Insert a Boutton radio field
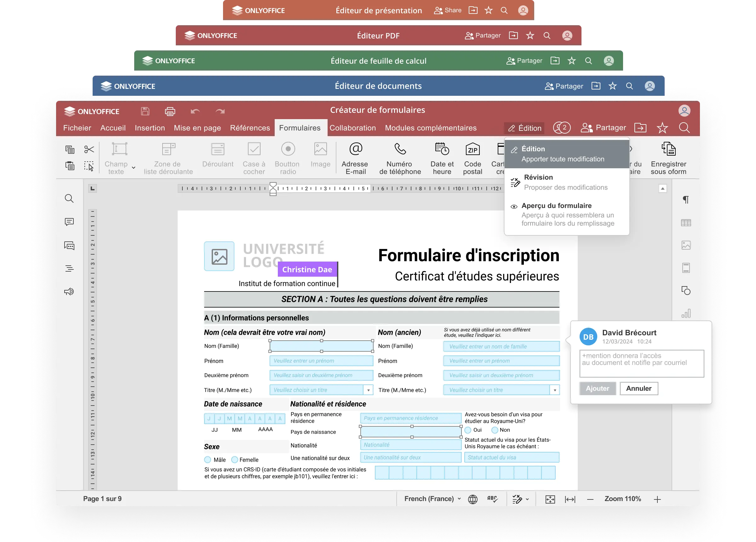This screenshot has height=542, width=756. click(x=287, y=158)
